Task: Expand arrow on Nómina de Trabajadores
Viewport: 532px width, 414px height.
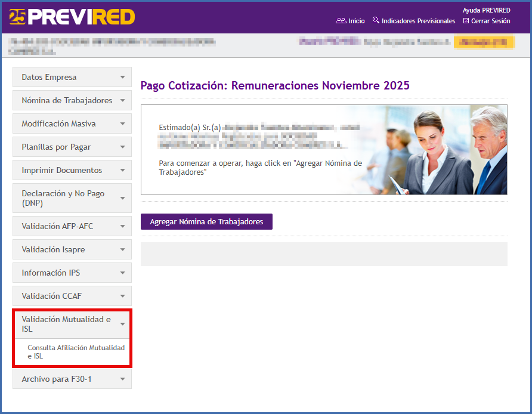Action: (x=122, y=100)
